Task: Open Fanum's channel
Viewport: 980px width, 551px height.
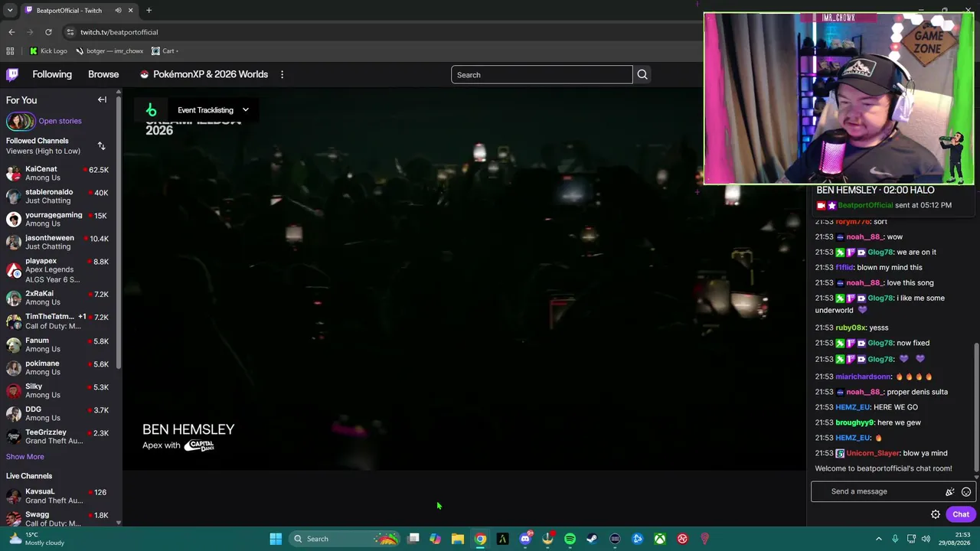Action: pos(57,345)
